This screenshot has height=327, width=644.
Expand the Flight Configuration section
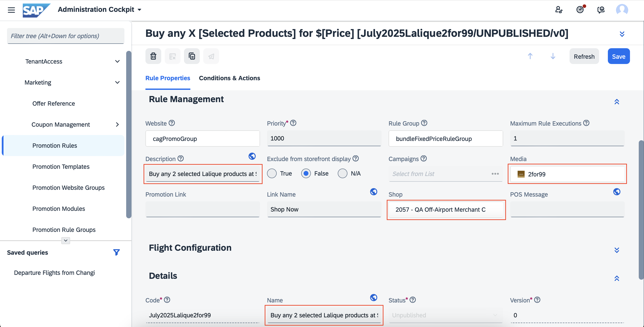(617, 250)
